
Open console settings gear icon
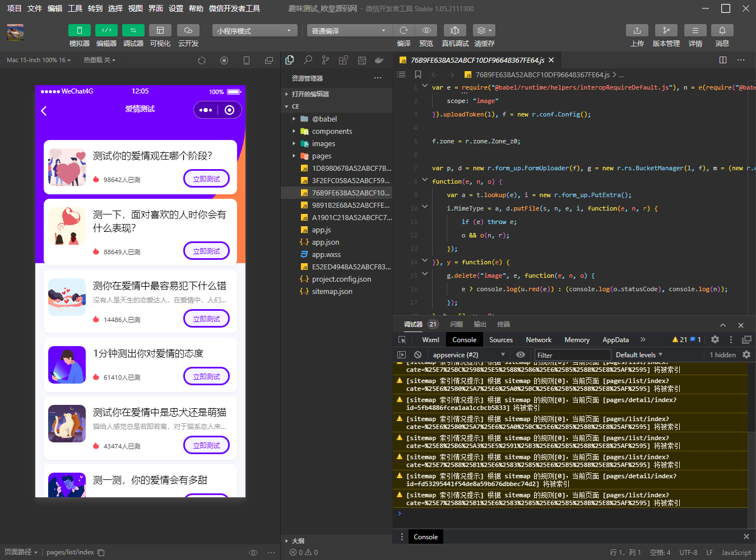(746, 354)
